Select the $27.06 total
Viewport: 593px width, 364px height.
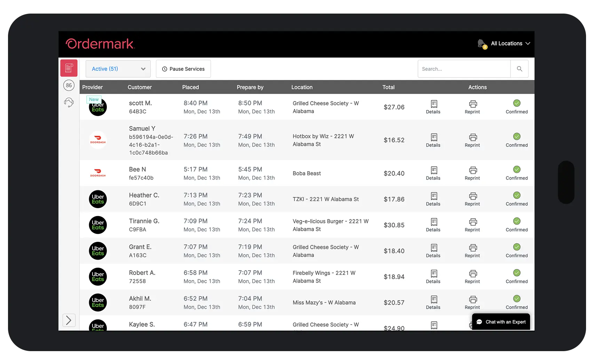(394, 107)
